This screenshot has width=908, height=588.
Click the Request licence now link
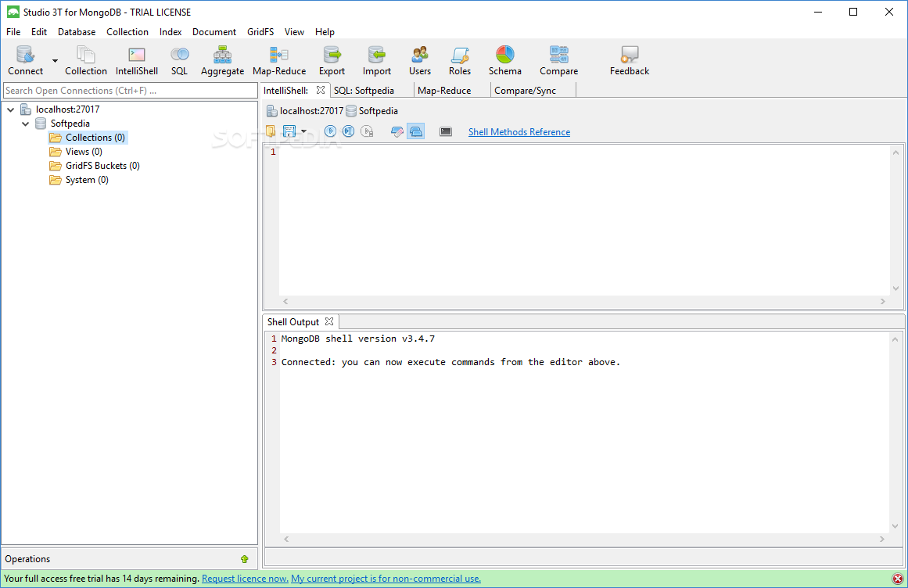click(x=244, y=578)
